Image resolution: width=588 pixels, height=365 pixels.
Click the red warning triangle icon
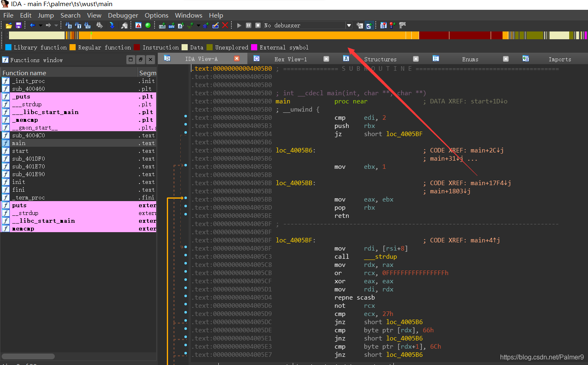[x=138, y=25]
